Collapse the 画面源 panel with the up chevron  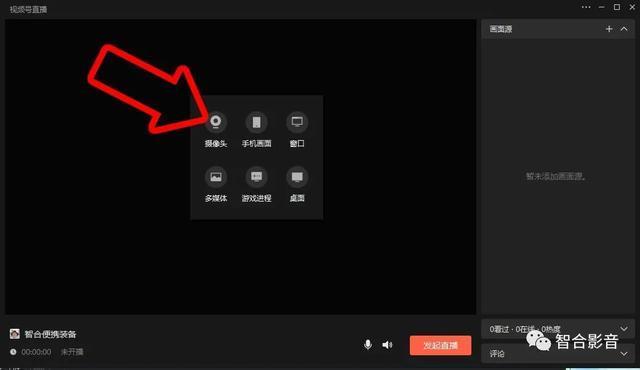click(x=624, y=29)
